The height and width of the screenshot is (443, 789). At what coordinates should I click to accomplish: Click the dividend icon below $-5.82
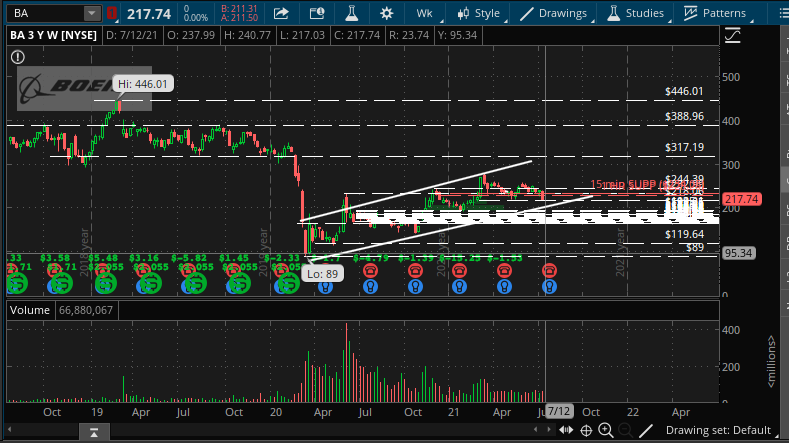click(x=195, y=284)
